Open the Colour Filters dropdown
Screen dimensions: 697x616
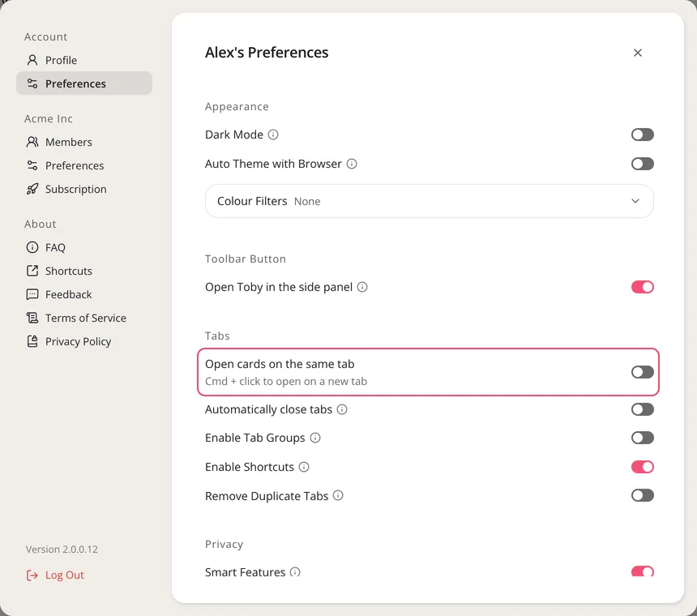click(x=429, y=201)
